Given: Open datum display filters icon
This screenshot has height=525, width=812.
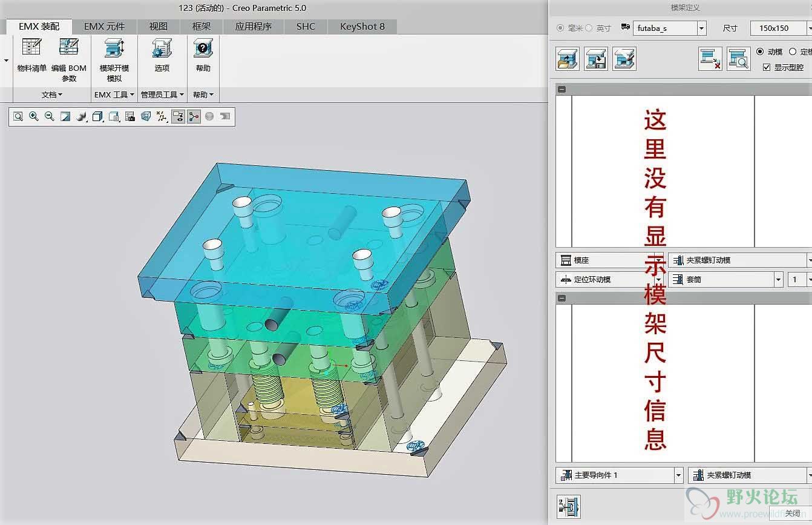Looking at the screenshot, I should coord(162,116).
